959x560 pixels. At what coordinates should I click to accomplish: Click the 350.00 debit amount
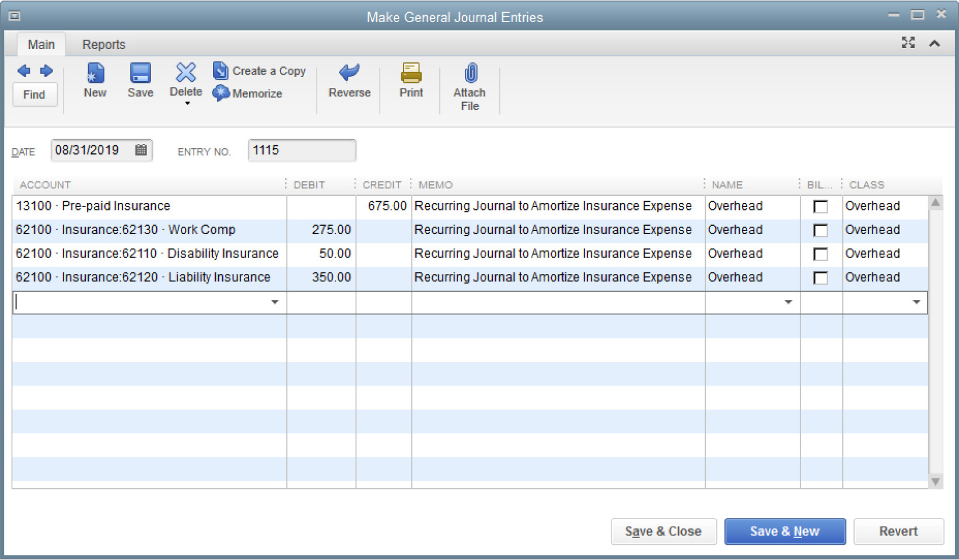(331, 278)
